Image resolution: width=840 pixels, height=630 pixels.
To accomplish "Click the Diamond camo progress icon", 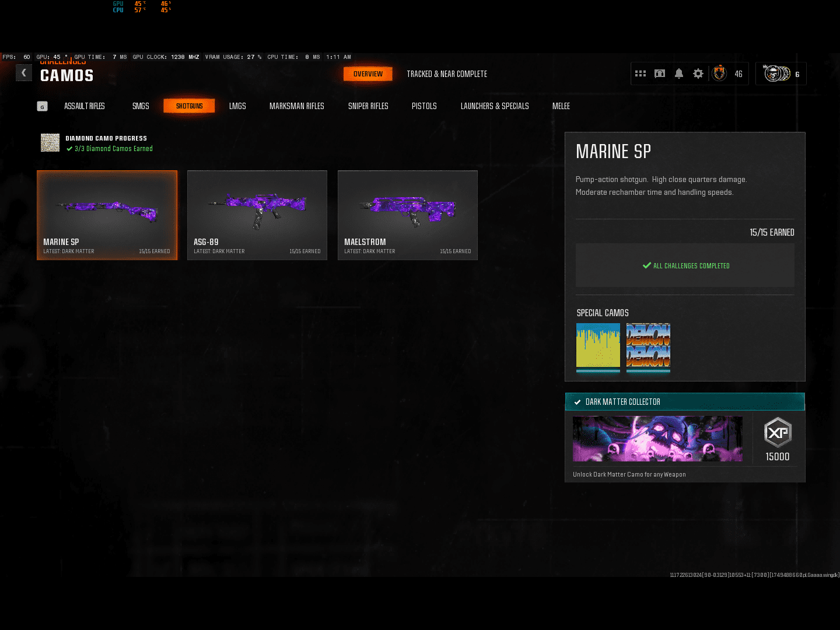I will click(50, 143).
